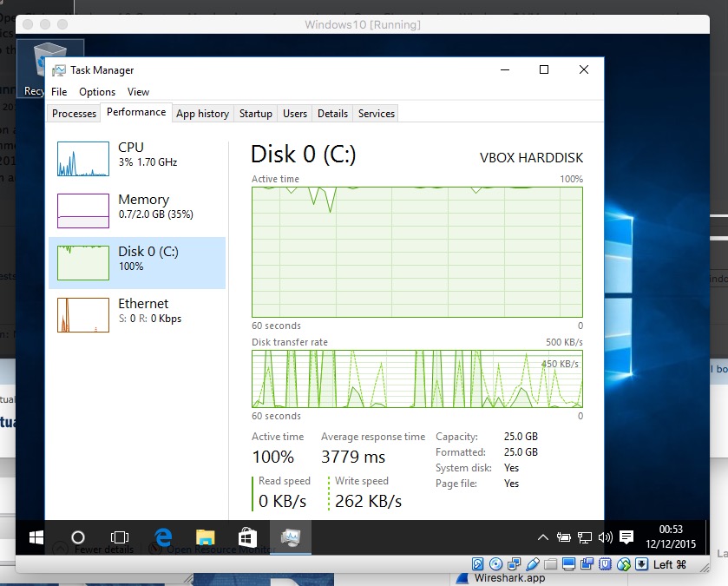Image resolution: width=728 pixels, height=586 pixels.
Task: Click VirtualBox display monitor status icon
Action: [x=568, y=564]
